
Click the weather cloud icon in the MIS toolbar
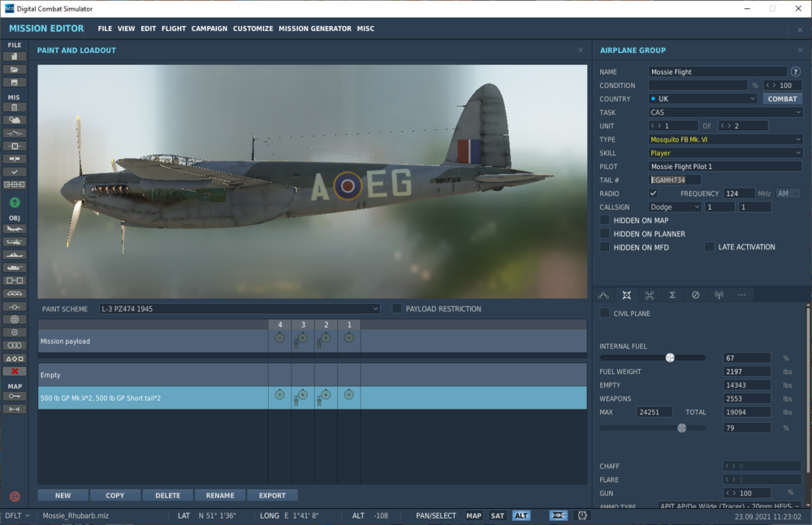tap(15, 119)
